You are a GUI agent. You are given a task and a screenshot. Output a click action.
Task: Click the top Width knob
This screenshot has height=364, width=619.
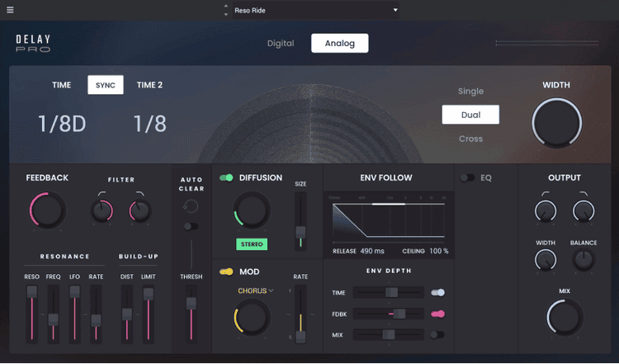(556, 124)
